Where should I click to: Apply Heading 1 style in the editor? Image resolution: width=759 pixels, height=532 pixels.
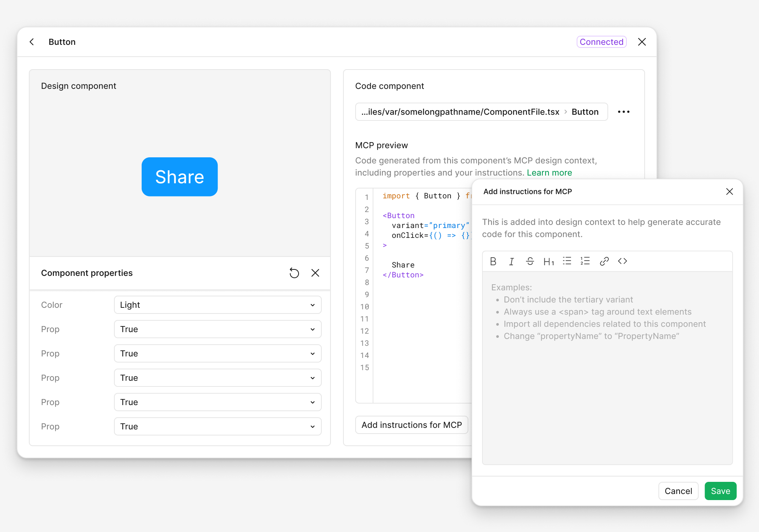pos(549,261)
